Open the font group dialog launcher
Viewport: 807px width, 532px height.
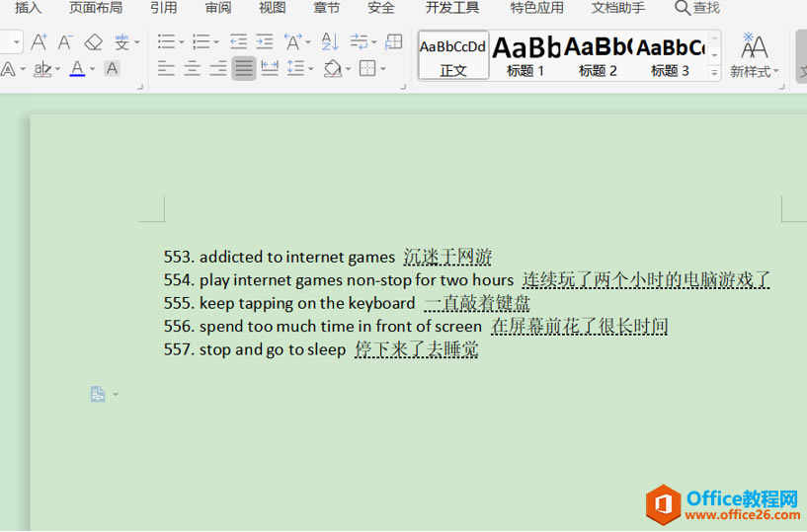pos(140,88)
